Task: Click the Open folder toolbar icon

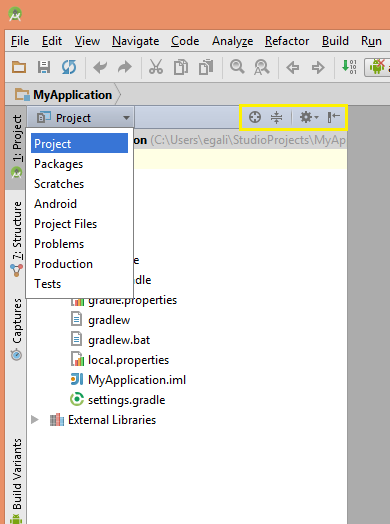Action: point(19,67)
